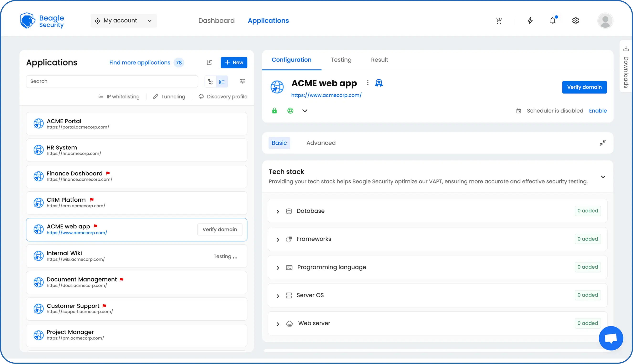
Task: Click the Server OS icon
Action: pyautogui.click(x=289, y=296)
